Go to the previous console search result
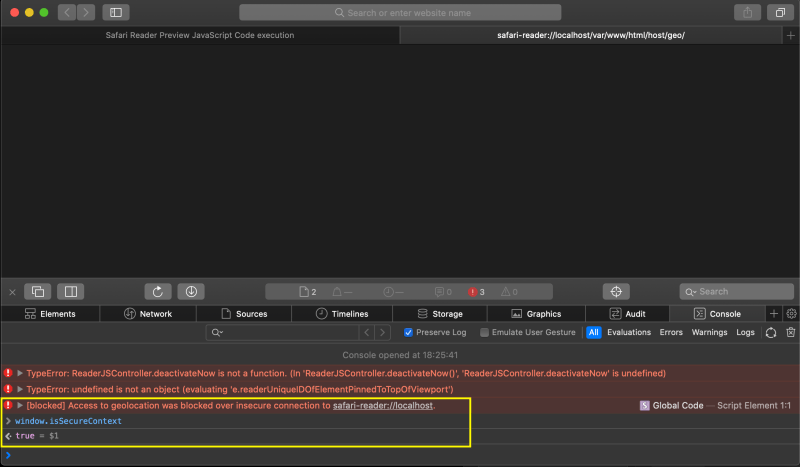 (x=366, y=332)
